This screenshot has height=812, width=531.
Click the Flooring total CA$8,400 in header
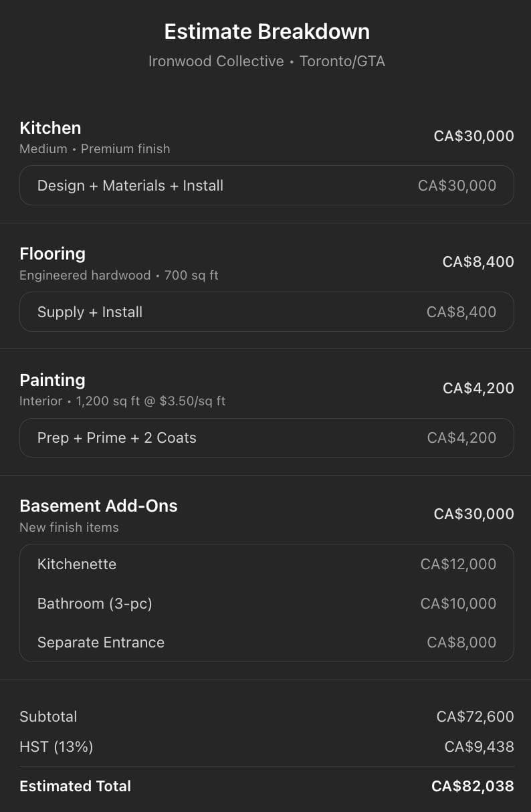pos(477,262)
